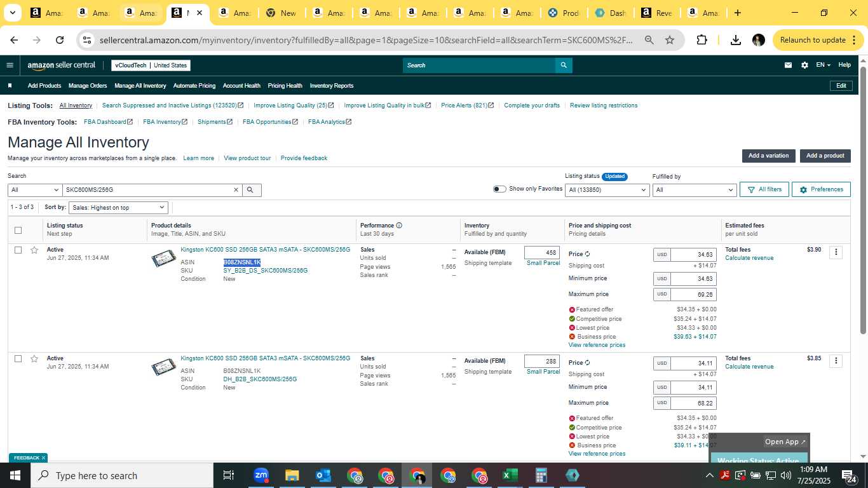Open the EN language dropdown
Viewport: 868px width, 488px height.
pyautogui.click(x=823, y=65)
